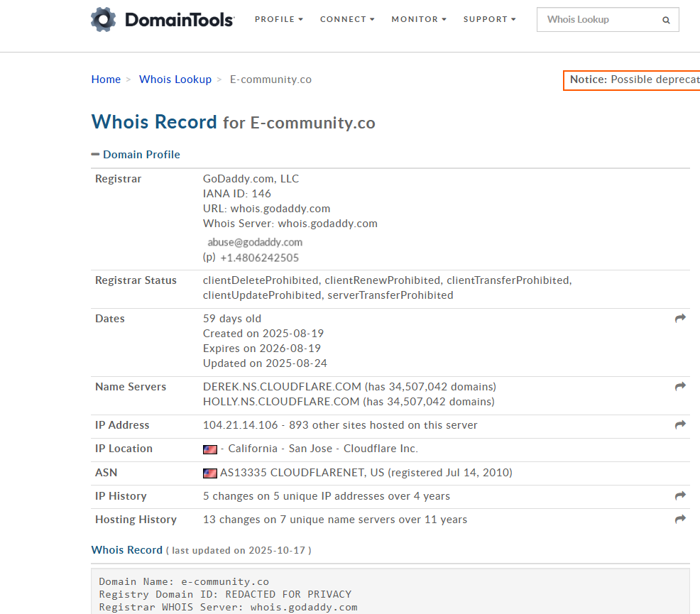The height and width of the screenshot is (614, 700).
Task: Open the Whois Lookup breadcrumb link
Action: [x=175, y=79]
